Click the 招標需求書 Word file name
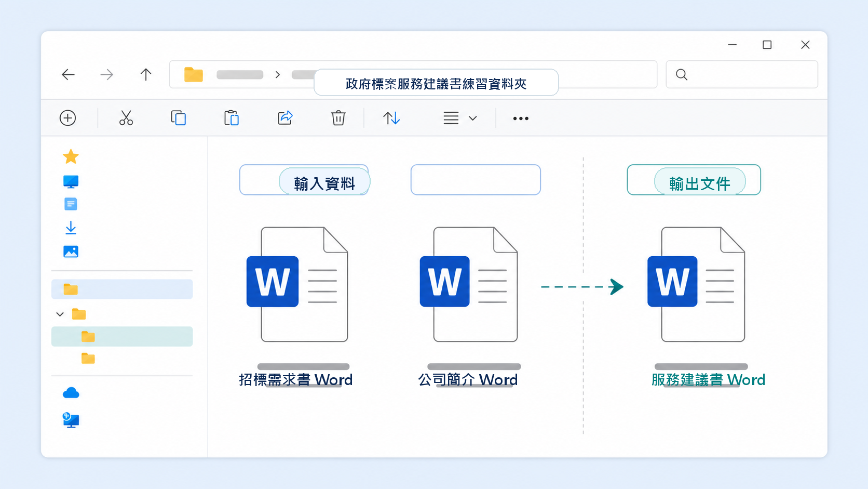 [296, 380]
